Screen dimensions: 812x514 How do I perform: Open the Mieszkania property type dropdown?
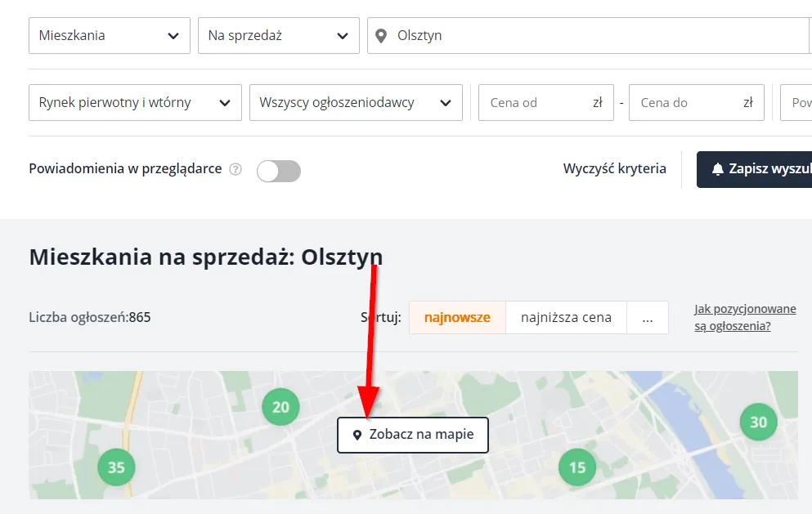(x=109, y=35)
